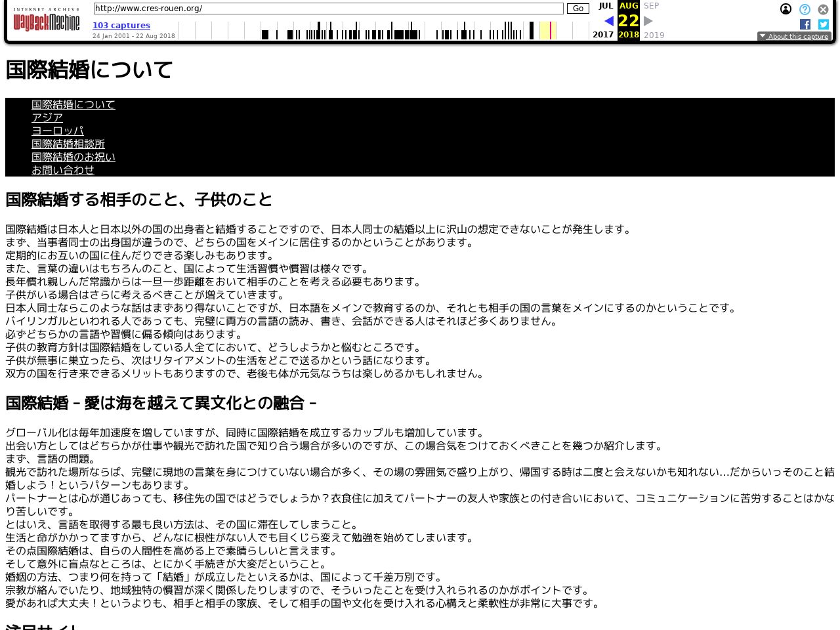Navigate to ヨーロッパ page
Image resolution: width=840 pixels, height=630 pixels.
[58, 131]
